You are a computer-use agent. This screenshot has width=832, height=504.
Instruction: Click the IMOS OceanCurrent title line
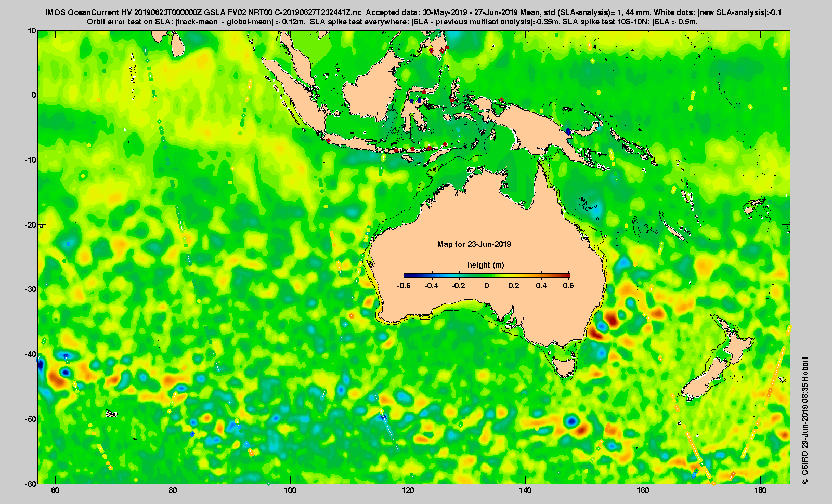[413, 12]
